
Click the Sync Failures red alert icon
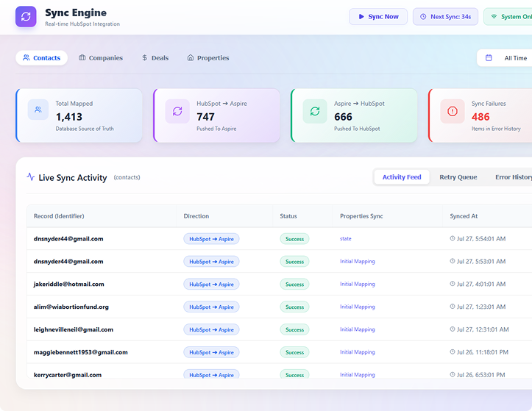[x=453, y=111]
